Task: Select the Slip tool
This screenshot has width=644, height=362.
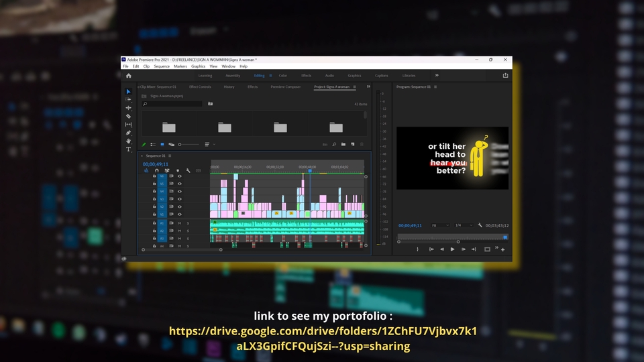Action: click(128, 125)
